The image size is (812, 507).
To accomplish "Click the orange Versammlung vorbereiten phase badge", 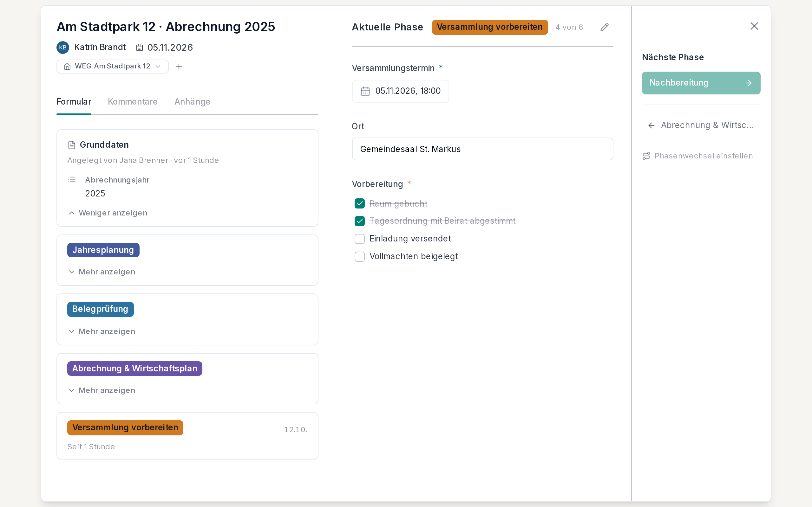I will [489, 27].
